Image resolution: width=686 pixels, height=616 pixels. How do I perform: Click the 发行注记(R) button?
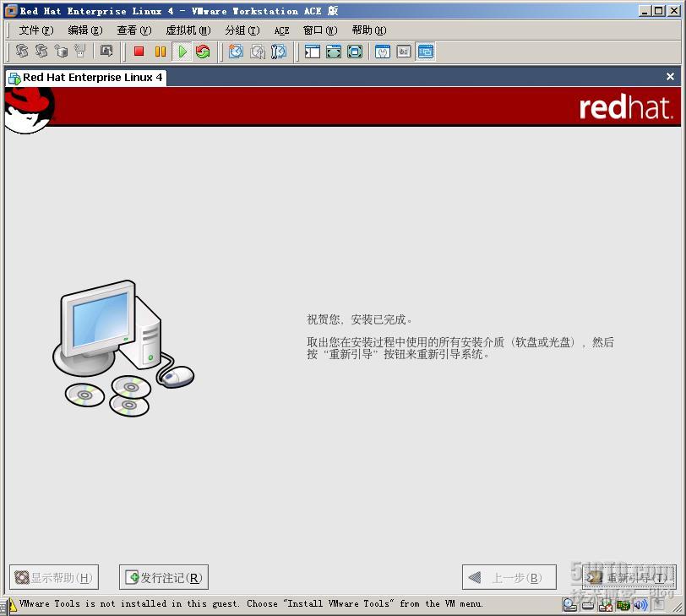pyautogui.click(x=164, y=577)
